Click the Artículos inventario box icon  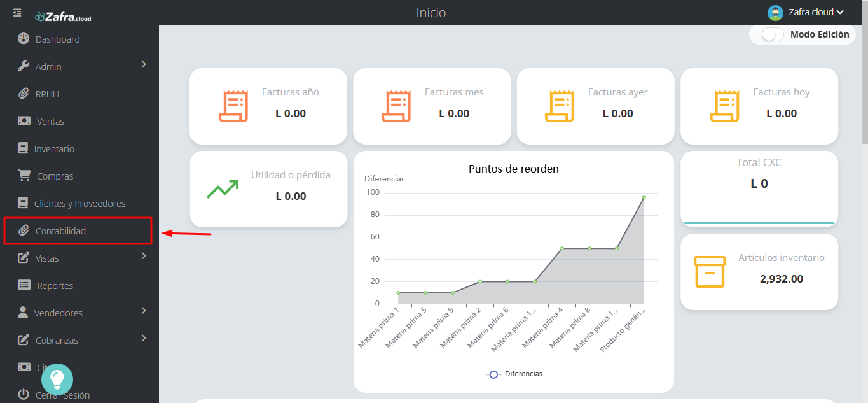710,272
